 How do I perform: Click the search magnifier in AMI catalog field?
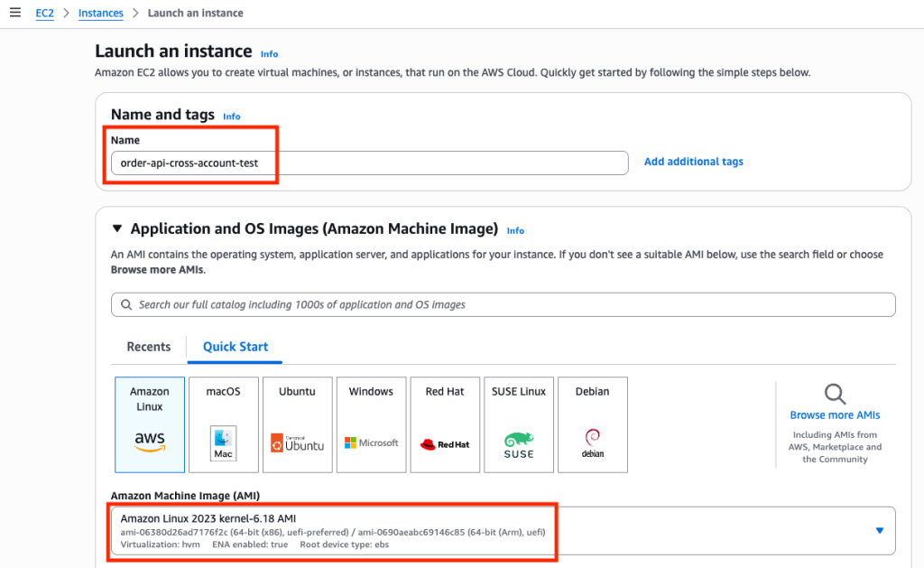coord(126,304)
